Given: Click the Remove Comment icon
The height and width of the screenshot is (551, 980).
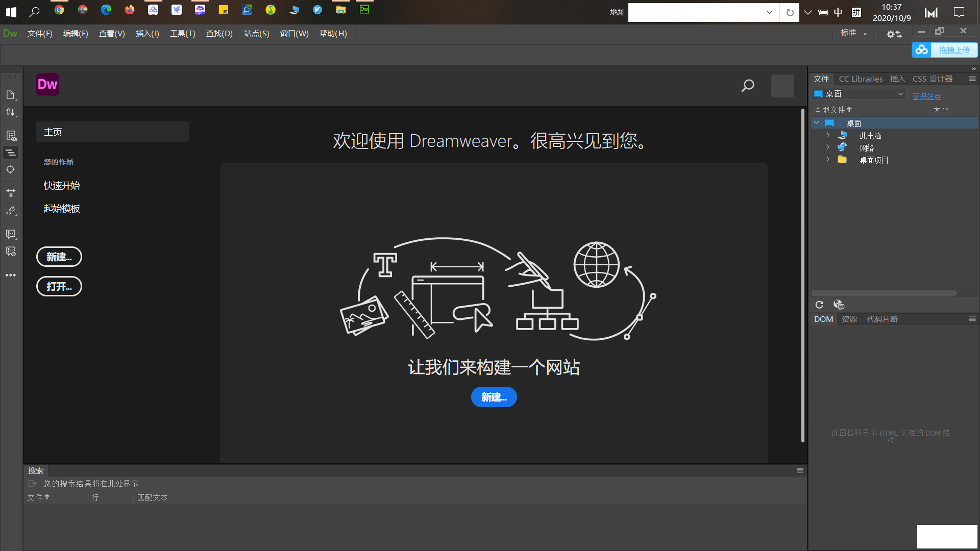Looking at the screenshot, I should coord(10,252).
